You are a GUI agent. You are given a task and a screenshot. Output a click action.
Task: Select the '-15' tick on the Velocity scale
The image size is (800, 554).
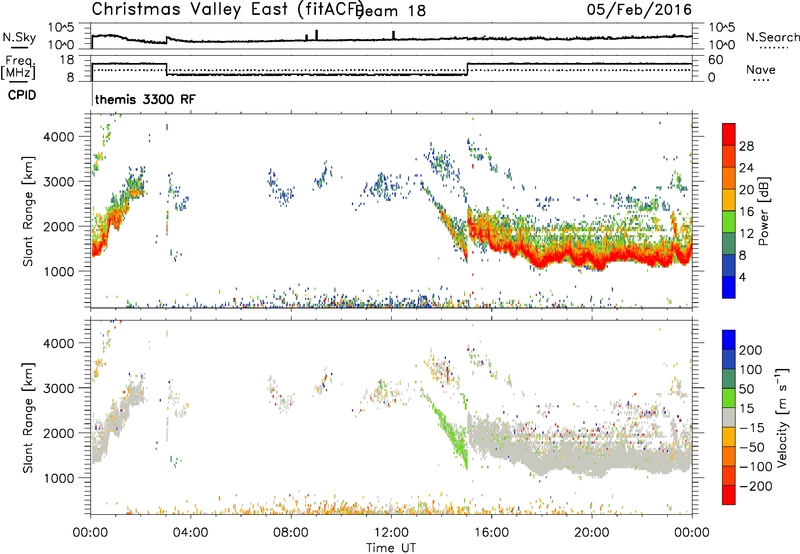[752, 427]
